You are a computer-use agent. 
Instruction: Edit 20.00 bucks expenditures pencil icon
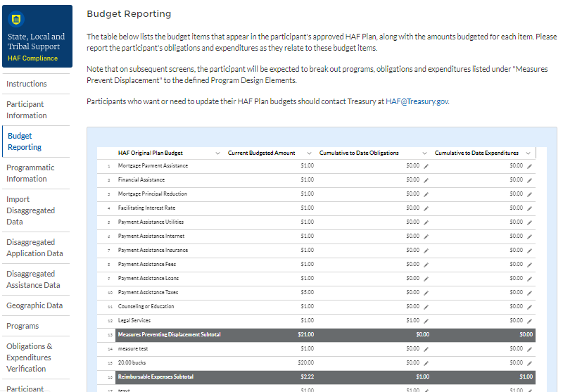tap(529, 363)
